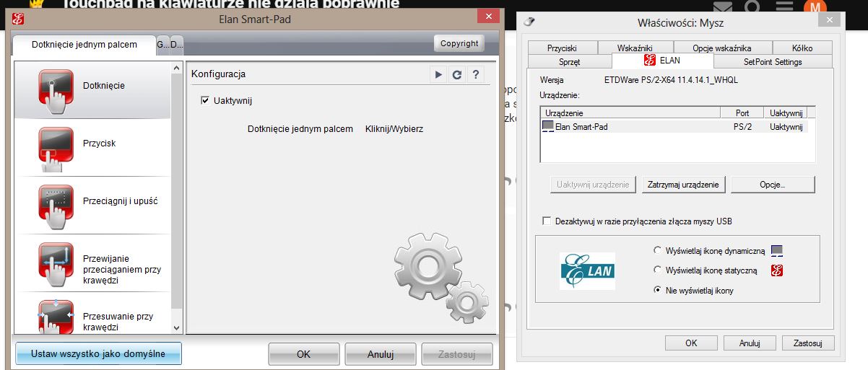Screen dimensions: 868x370
Task: Click the PS/2 port cell
Action: [742, 126]
